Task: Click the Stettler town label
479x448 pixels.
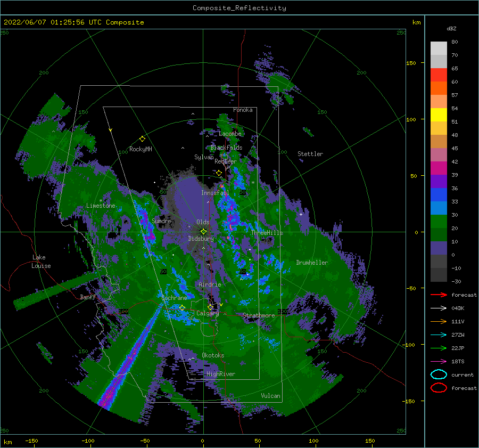Action: point(310,154)
